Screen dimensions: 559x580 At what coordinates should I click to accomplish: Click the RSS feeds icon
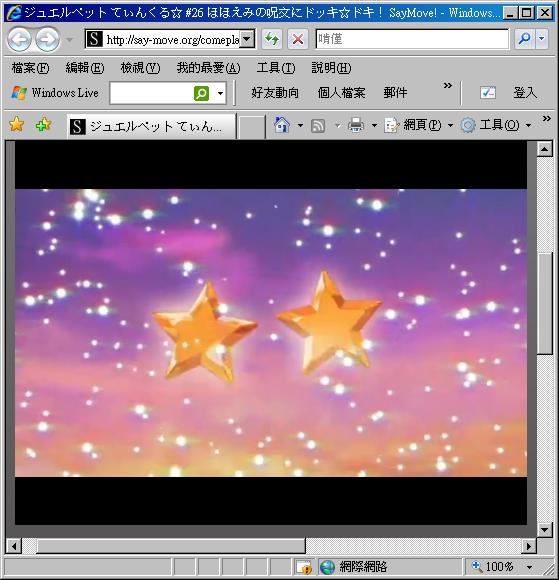click(318, 125)
